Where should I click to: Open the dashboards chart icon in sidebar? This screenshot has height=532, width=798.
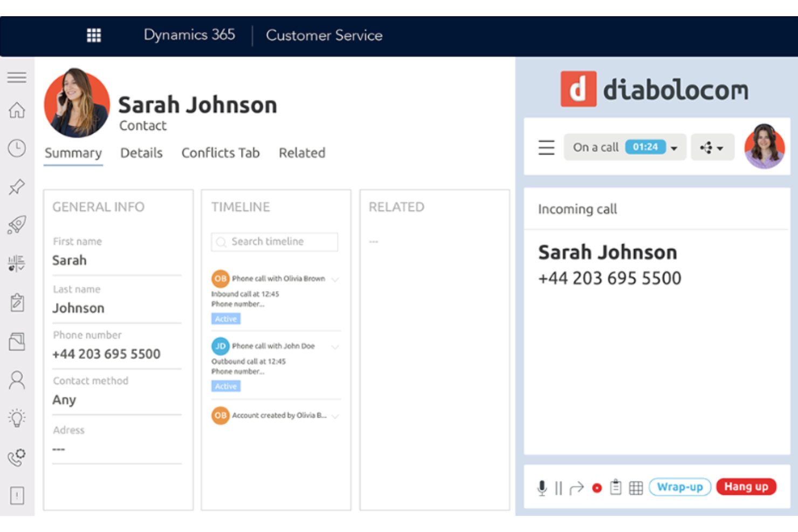tap(17, 264)
